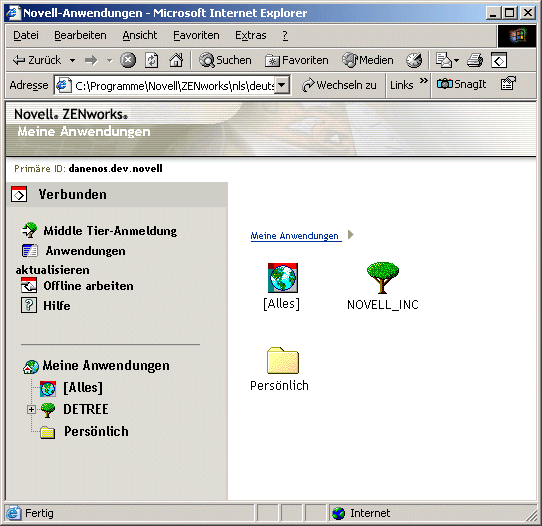
Task: Select [Alles] in the tree
Action: point(83,388)
